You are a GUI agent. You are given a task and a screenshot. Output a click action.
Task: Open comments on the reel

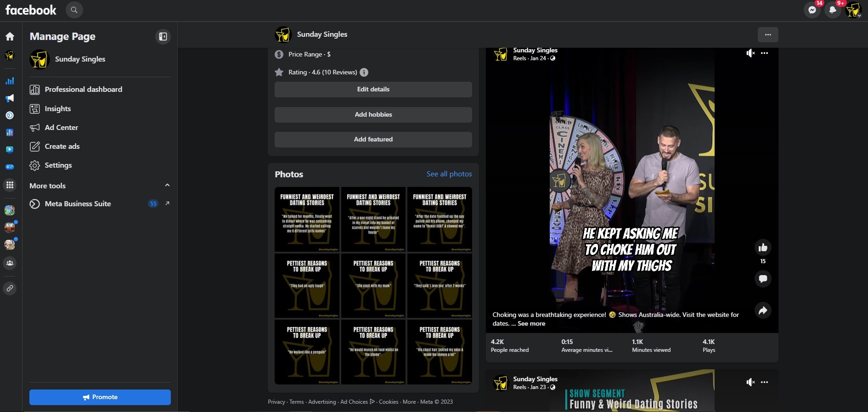coord(763,279)
